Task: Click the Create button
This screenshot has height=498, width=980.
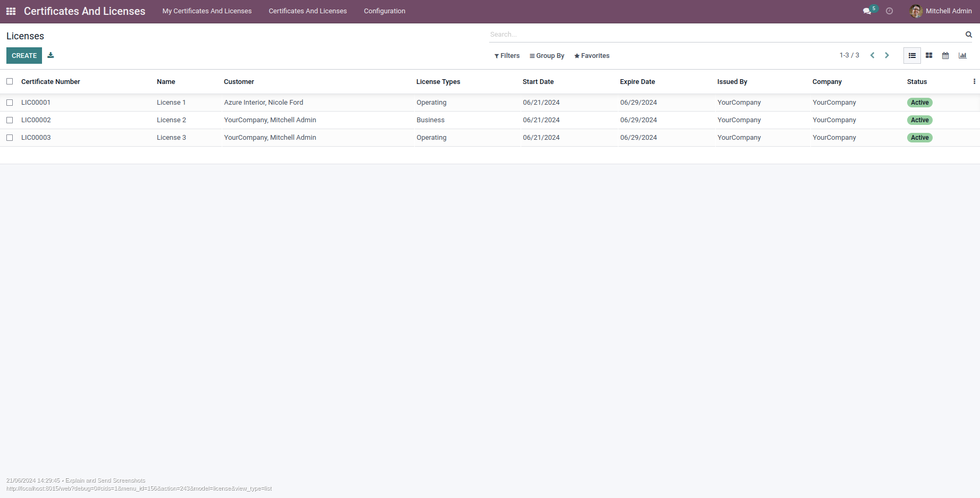Action: coord(24,55)
